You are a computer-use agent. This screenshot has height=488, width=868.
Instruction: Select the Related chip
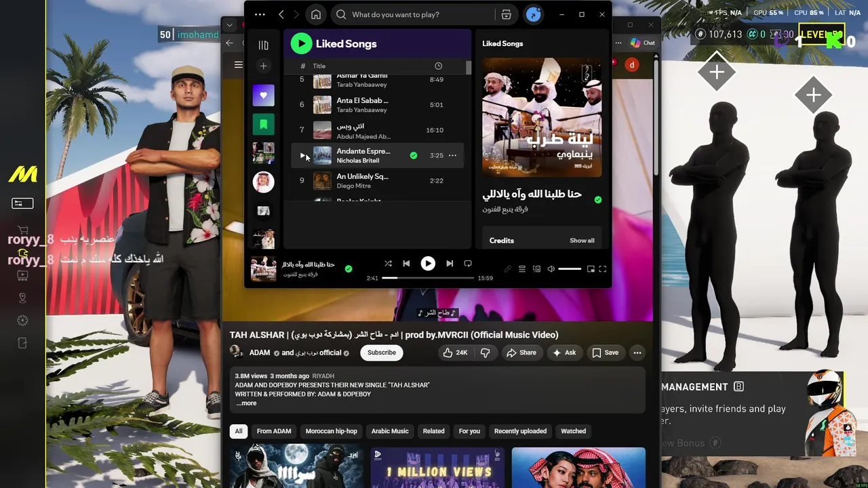pyautogui.click(x=434, y=431)
